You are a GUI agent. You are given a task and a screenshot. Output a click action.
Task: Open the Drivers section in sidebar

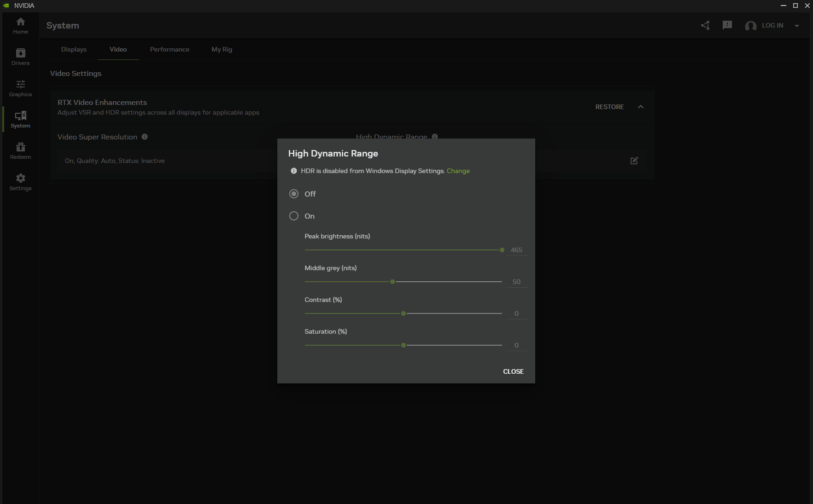click(20, 57)
